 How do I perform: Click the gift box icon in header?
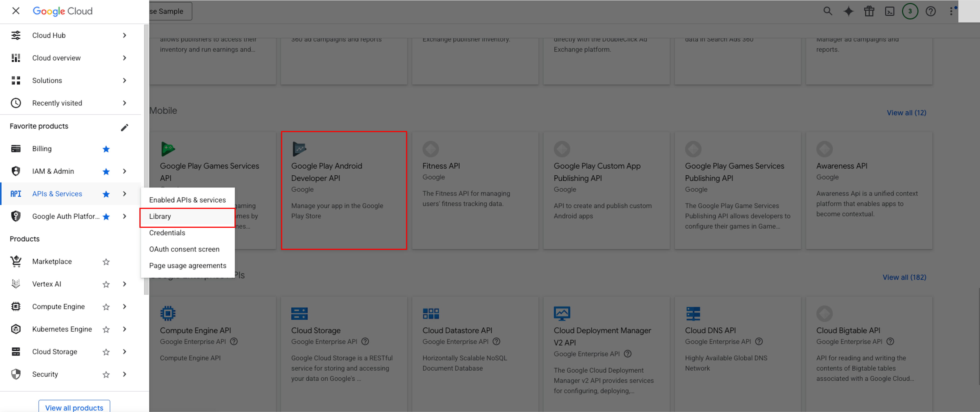[x=869, y=11]
